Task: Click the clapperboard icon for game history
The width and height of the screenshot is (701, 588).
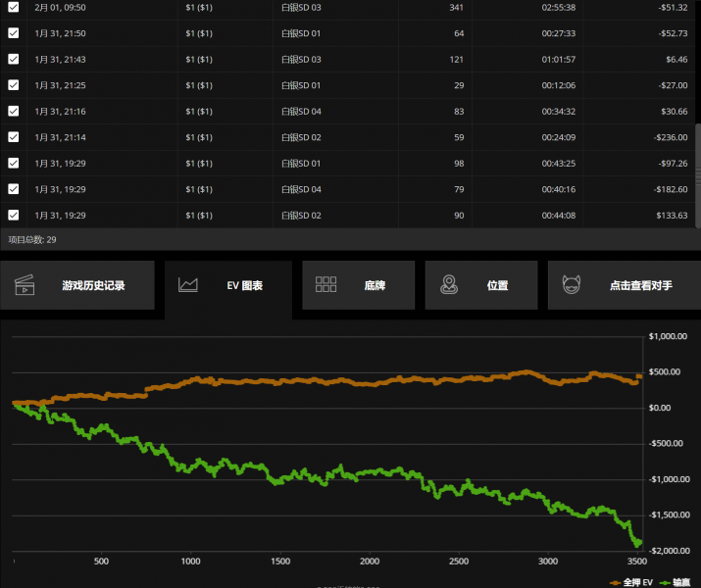Action: [25, 285]
